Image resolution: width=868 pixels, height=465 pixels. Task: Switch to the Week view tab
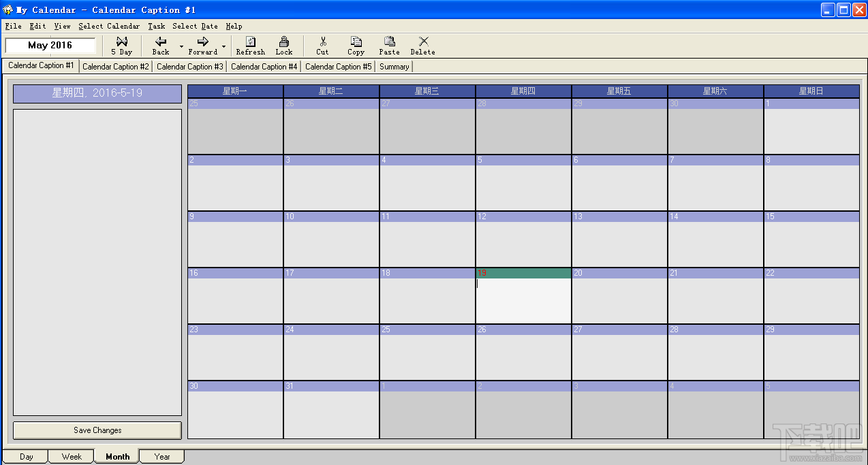pos(72,457)
